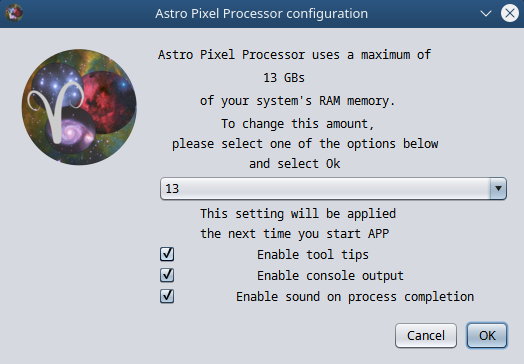Open the RAM amount dropdown arrow
The width and height of the screenshot is (524, 364).
(x=498, y=189)
